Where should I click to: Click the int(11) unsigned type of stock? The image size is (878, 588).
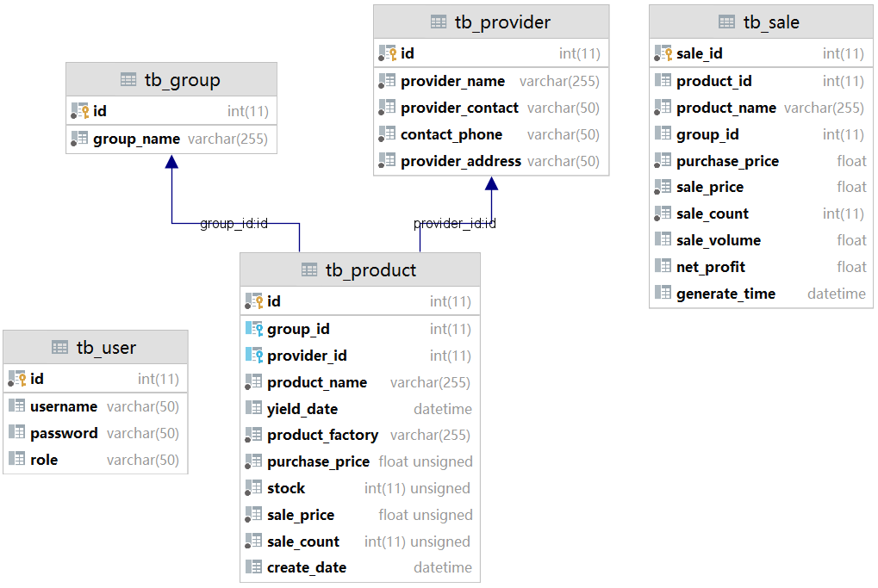pos(417,488)
